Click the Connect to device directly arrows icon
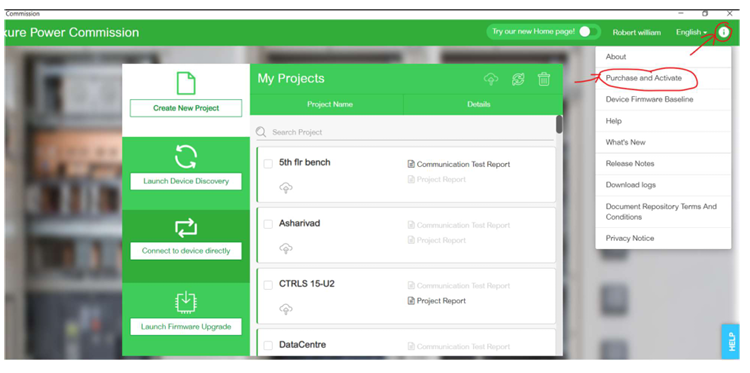 (x=186, y=228)
